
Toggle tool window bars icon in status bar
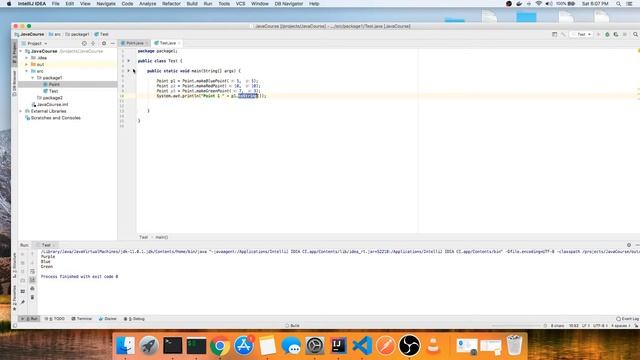(15, 326)
